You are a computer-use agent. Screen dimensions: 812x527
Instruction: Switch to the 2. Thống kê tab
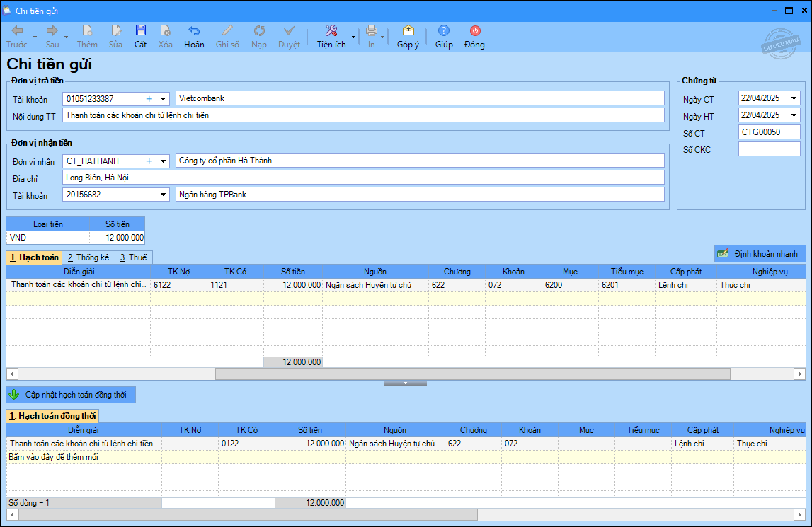coord(88,257)
